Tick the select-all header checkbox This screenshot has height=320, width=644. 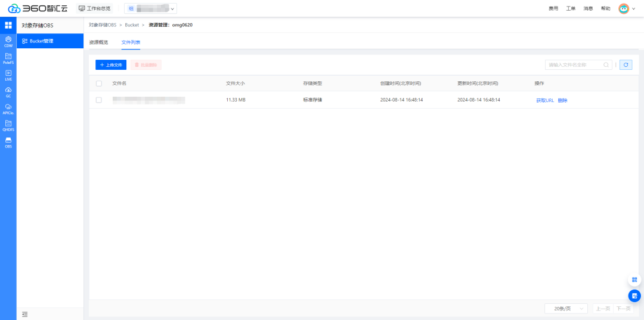coord(99,84)
